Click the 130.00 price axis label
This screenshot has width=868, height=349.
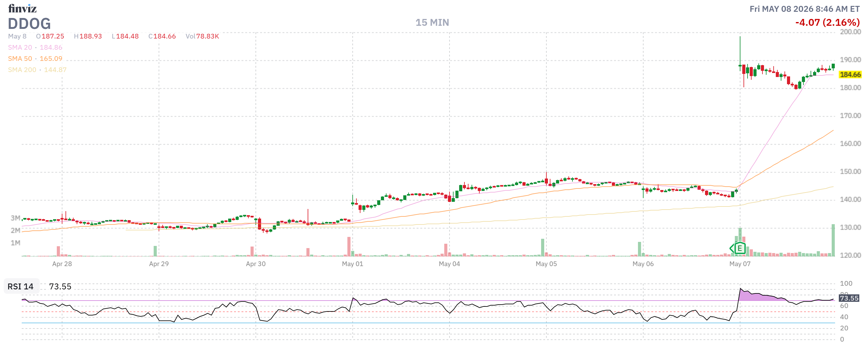850,228
